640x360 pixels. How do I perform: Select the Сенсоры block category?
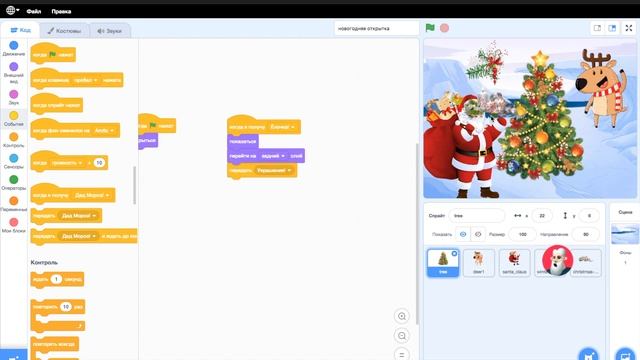coord(13,161)
